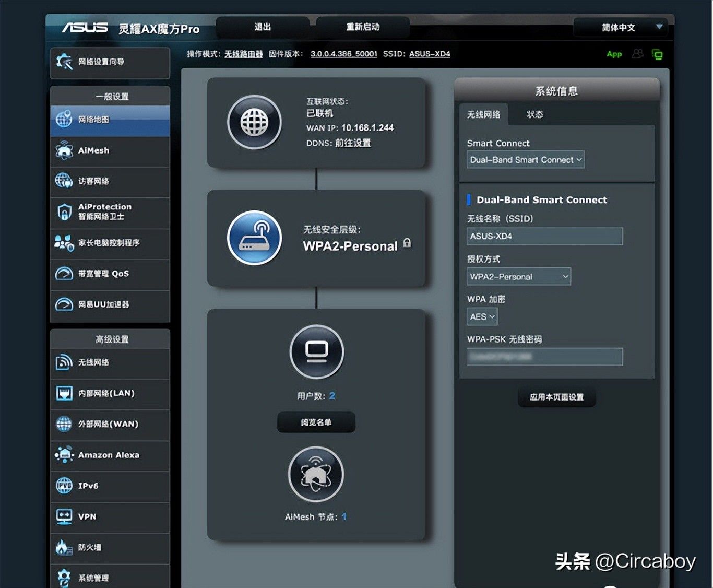The image size is (713, 588).
Task: Select the 无线网络 tab
Action: pos(483,114)
